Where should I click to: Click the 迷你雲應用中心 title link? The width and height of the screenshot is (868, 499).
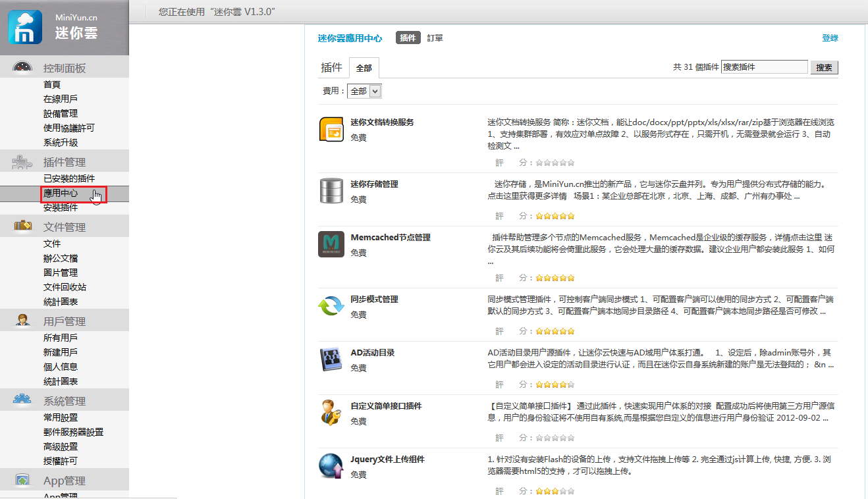(350, 38)
